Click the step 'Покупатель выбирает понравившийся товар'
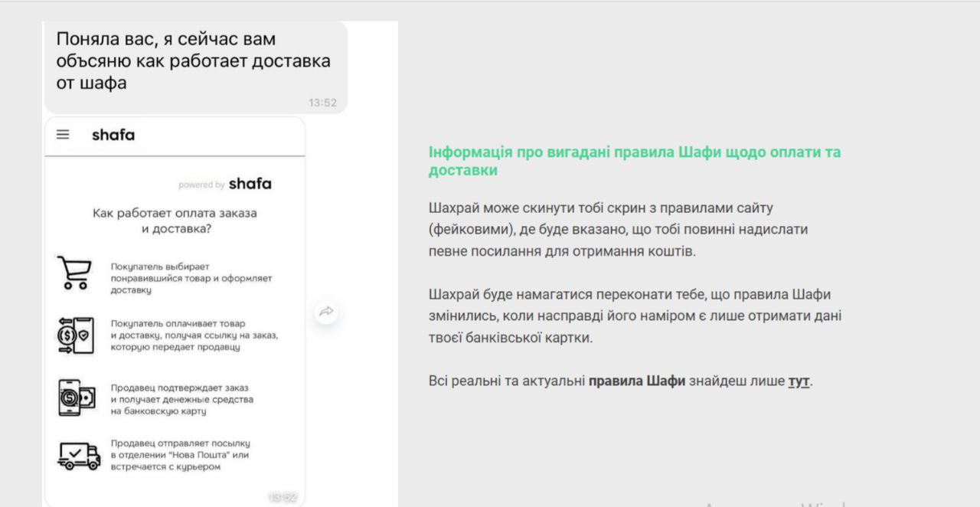 [x=191, y=278]
